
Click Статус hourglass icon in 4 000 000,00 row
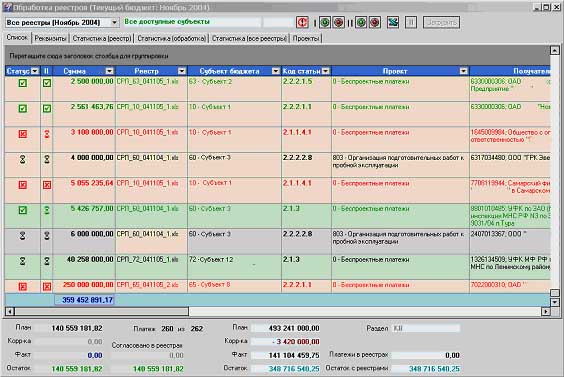(x=23, y=159)
